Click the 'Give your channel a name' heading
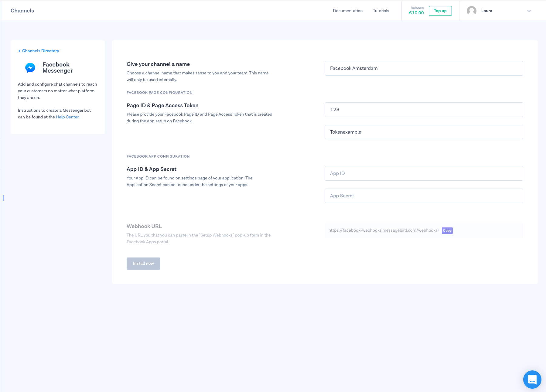546x392 pixels. 158,64
